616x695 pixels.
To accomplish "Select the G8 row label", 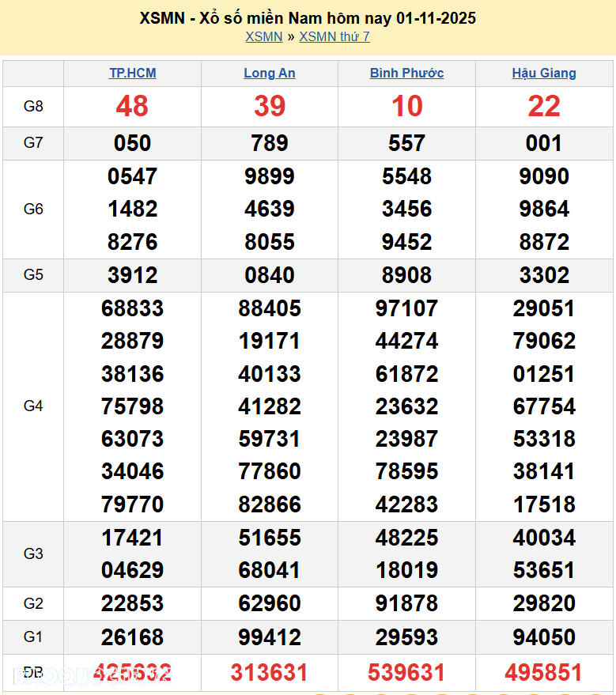I will (33, 106).
